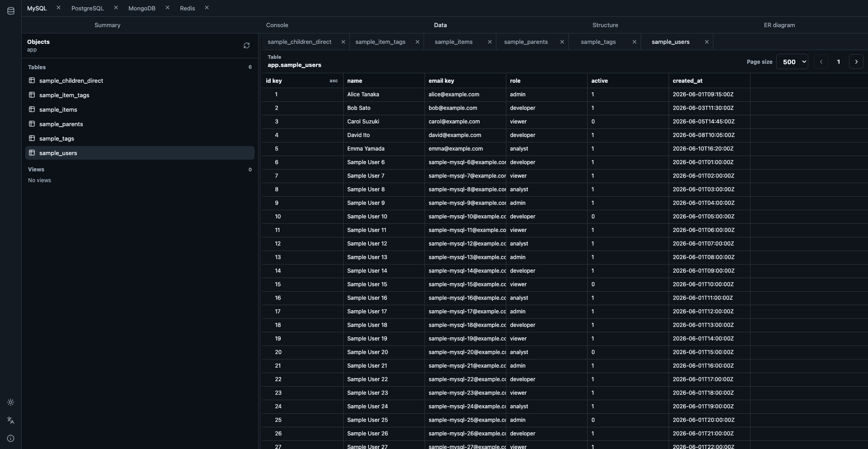Switch to the MongoDB connection tab
Viewport: 868px width, 449px height.
pyautogui.click(x=142, y=8)
